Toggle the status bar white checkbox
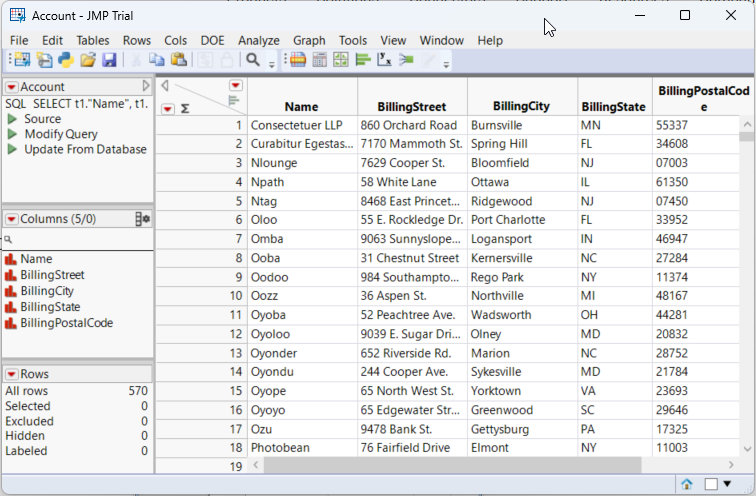 (x=711, y=484)
